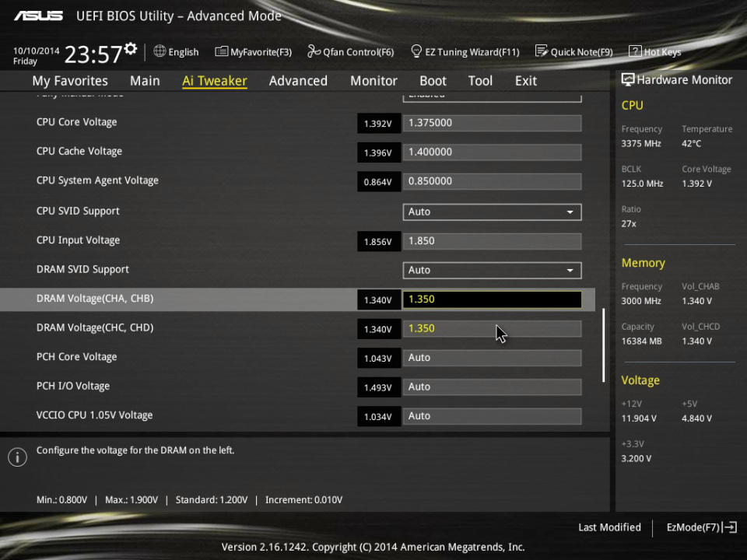The height and width of the screenshot is (560, 747).
Task: Click the 1.034V VCCIO readout
Action: (x=379, y=417)
